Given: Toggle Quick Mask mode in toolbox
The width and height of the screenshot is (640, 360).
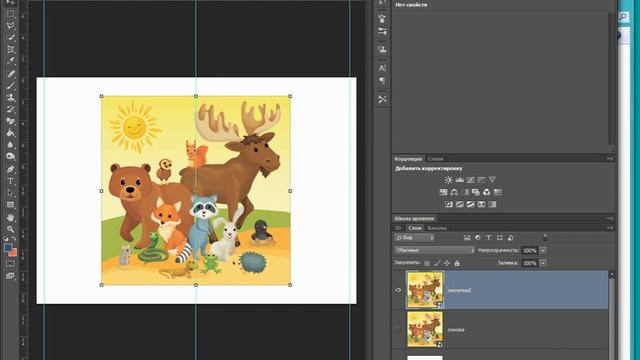Looking at the screenshot, I should (10, 264).
